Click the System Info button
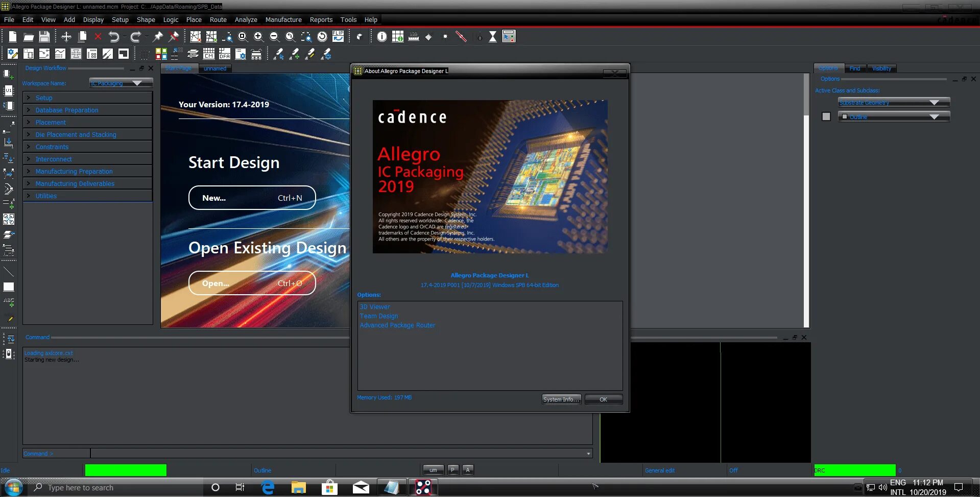 (561, 399)
